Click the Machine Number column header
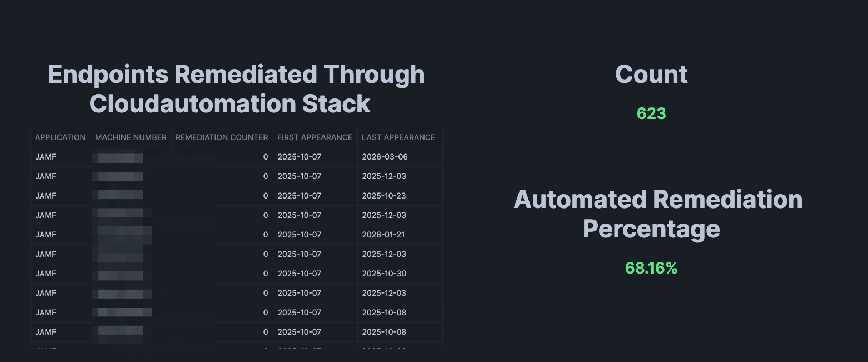 pyautogui.click(x=131, y=137)
